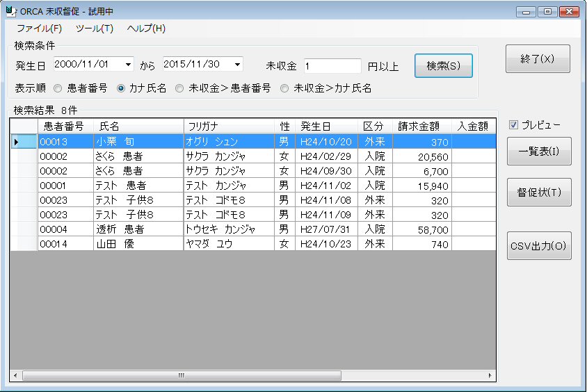The image size is (587, 392).
Task: Maximize the ORCA 未収督促 window
Action: (x=547, y=12)
